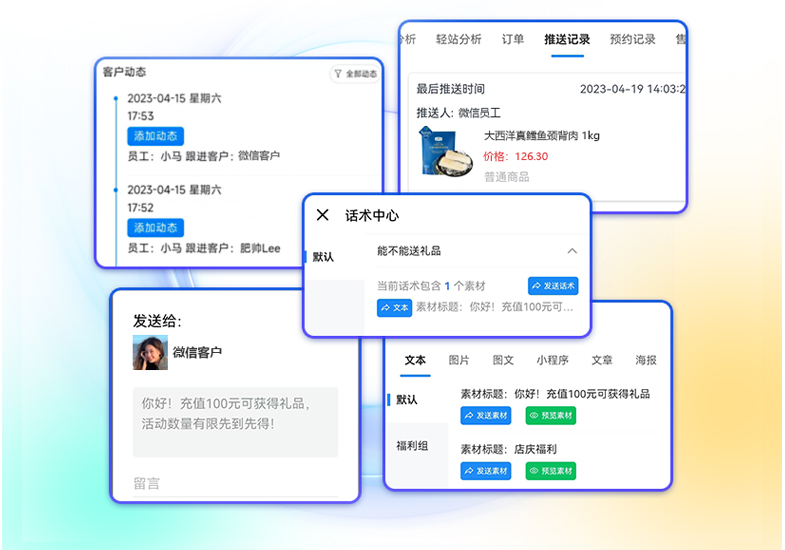Screen dimensions: 785x550
Task: Switch to the 轻站分析 tab
Action: [x=459, y=39]
